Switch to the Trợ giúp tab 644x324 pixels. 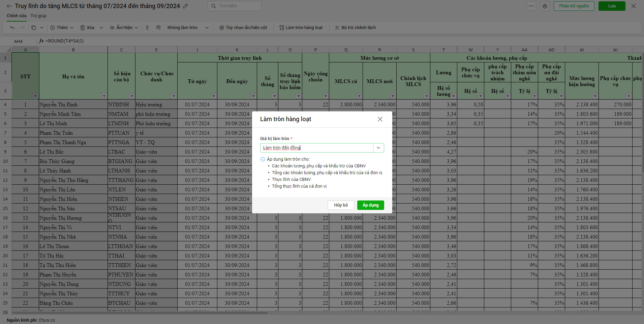coord(38,16)
